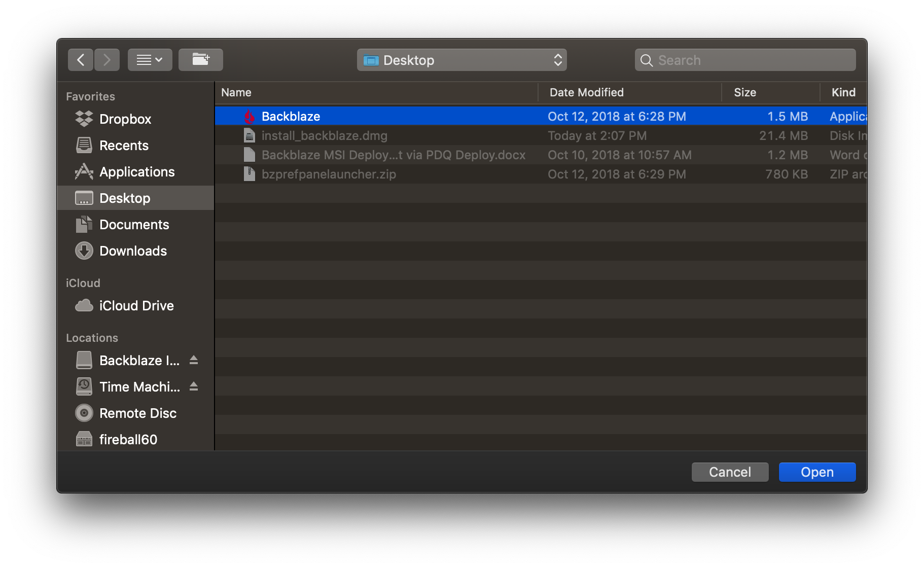The image size is (924, 568).
Task: Eject the Backblaze I... volume
Action: click(193, 360)
